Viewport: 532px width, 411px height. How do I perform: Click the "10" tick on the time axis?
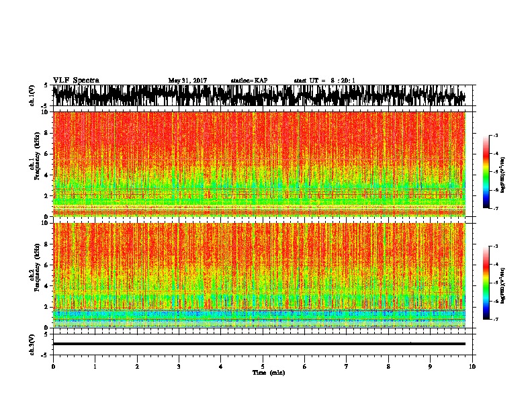pos(472,366)
